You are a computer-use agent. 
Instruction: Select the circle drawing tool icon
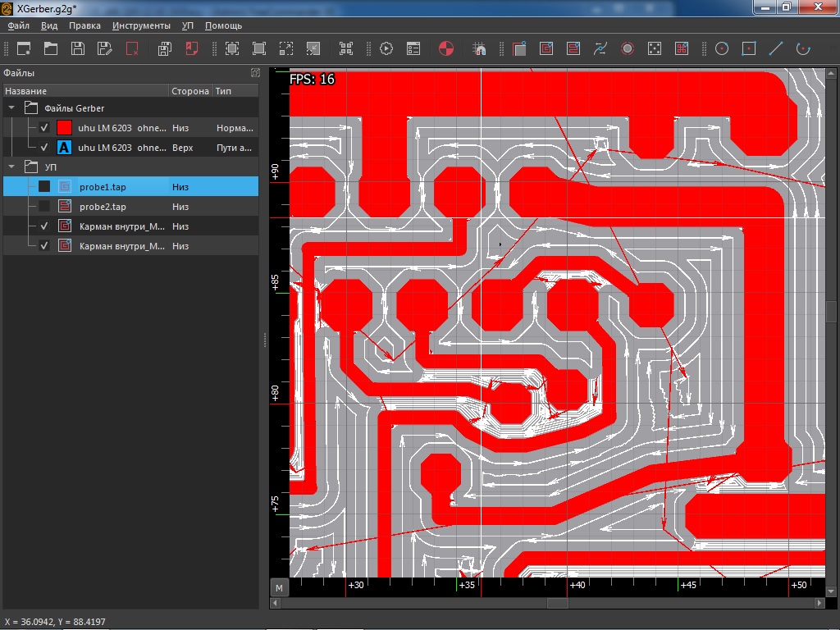tap(722, 48)
